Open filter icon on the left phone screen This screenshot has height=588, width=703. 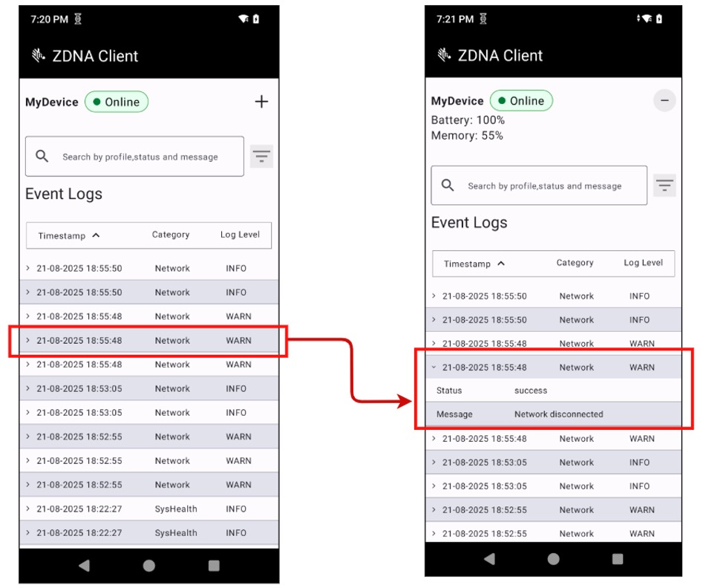coord(261,157)
